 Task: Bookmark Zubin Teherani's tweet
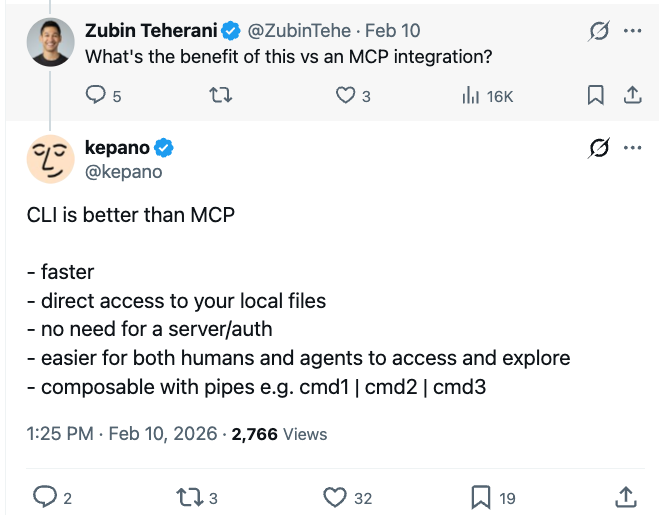point(595,96)
